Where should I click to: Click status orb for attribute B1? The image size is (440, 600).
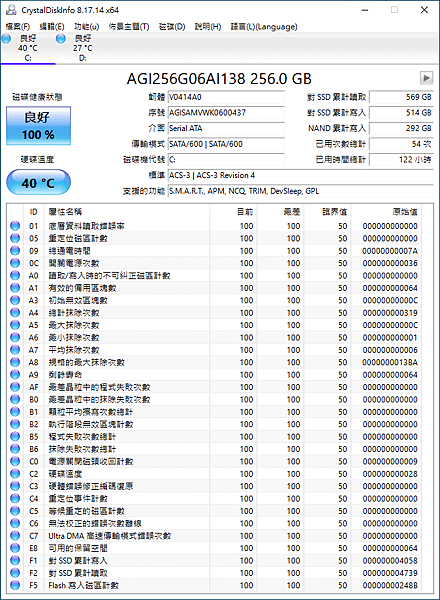point(15,412)
